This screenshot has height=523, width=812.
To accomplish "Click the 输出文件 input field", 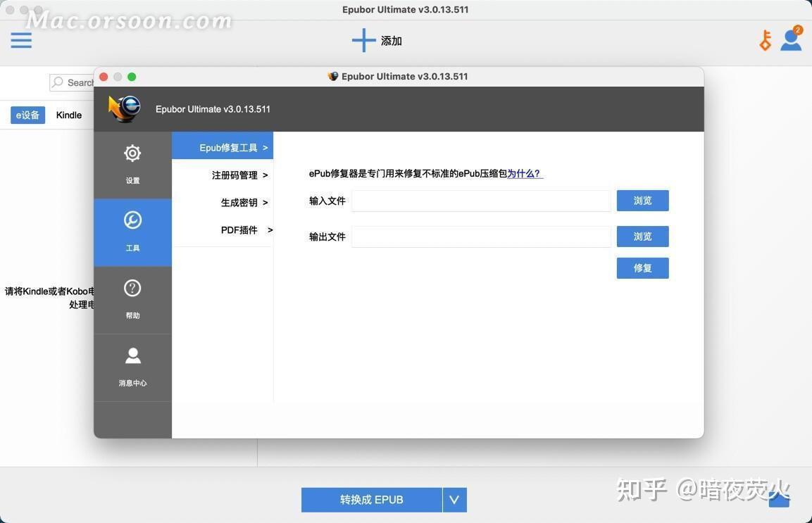I will point(481,237).
